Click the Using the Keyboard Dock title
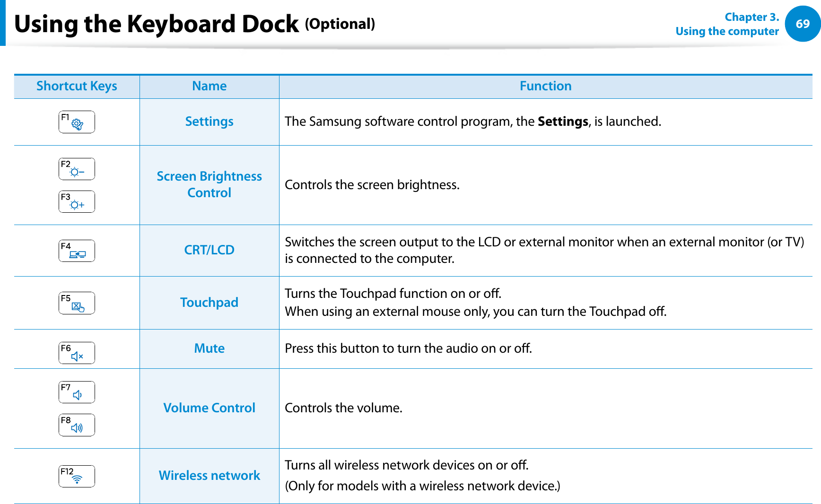821x504 pixels. click(x=156, y=24)
